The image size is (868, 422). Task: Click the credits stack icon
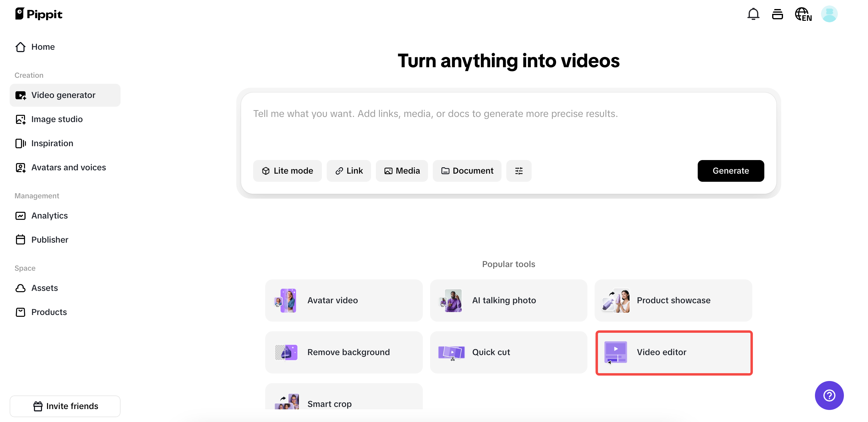(x=777, y=14)
